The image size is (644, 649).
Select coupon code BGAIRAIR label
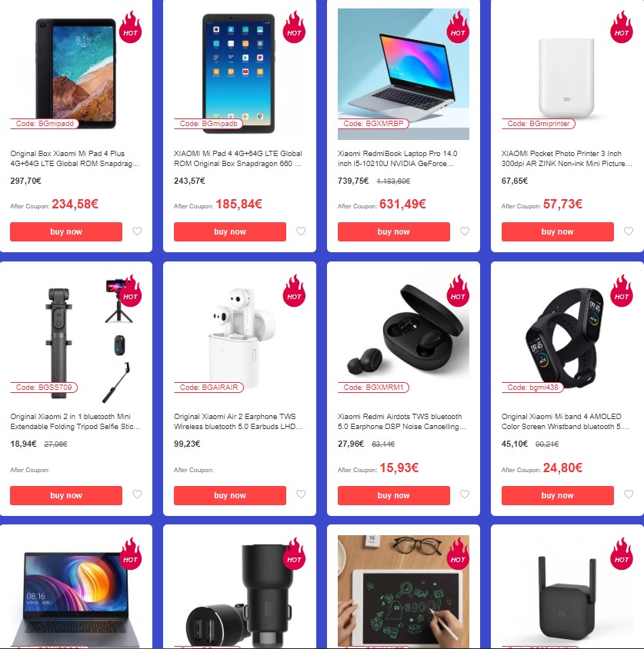coord(209,388)
